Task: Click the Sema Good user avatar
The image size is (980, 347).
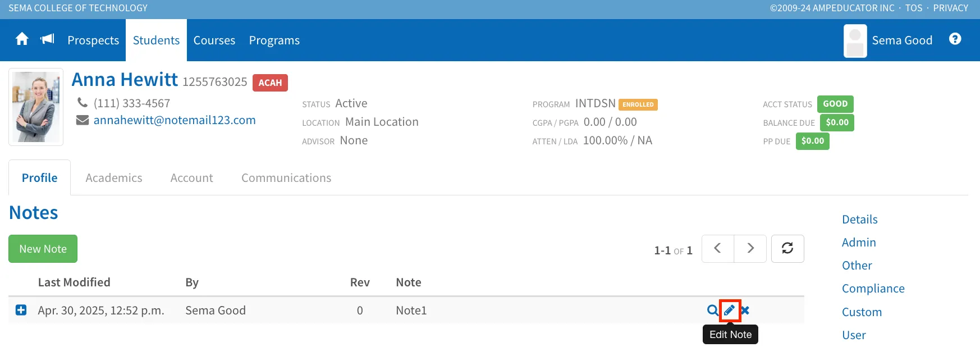Action: click(x=855, y=40)
